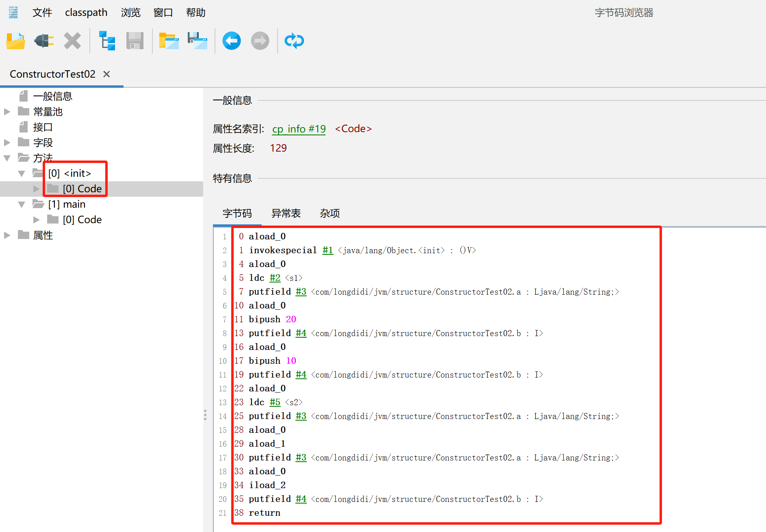Screen dimensions: 766x532
Task: Click the 属性长度 value 129
Action: pos(278,148)
